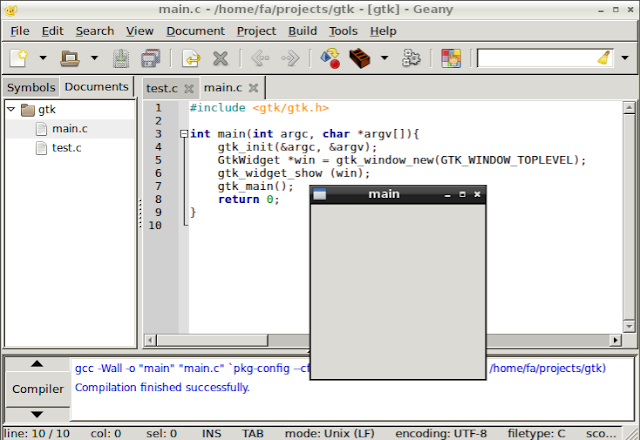Screen dimensions: 640x440
Task: Open the View menu
Action: click(140, 31)
